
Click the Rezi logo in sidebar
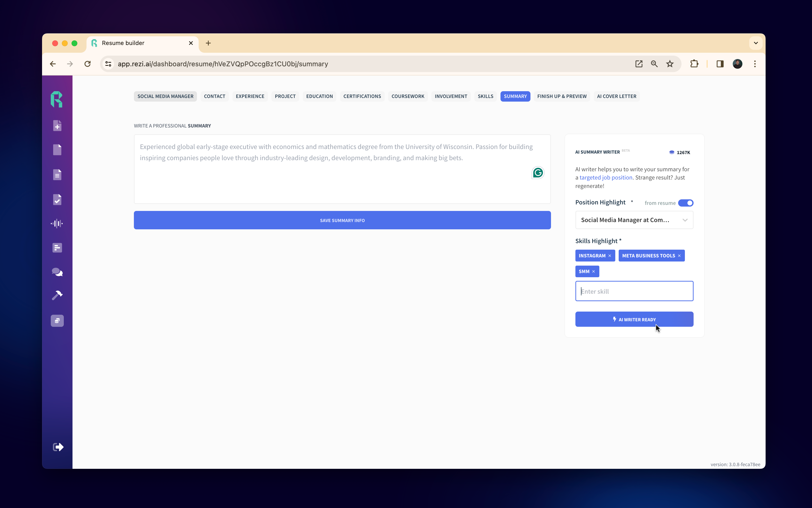point(57,99)
